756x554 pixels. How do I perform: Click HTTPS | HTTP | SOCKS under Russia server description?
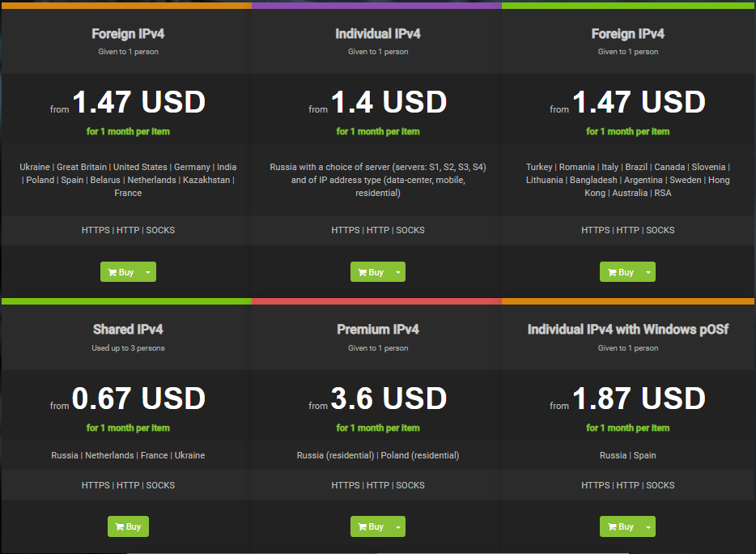378,230
